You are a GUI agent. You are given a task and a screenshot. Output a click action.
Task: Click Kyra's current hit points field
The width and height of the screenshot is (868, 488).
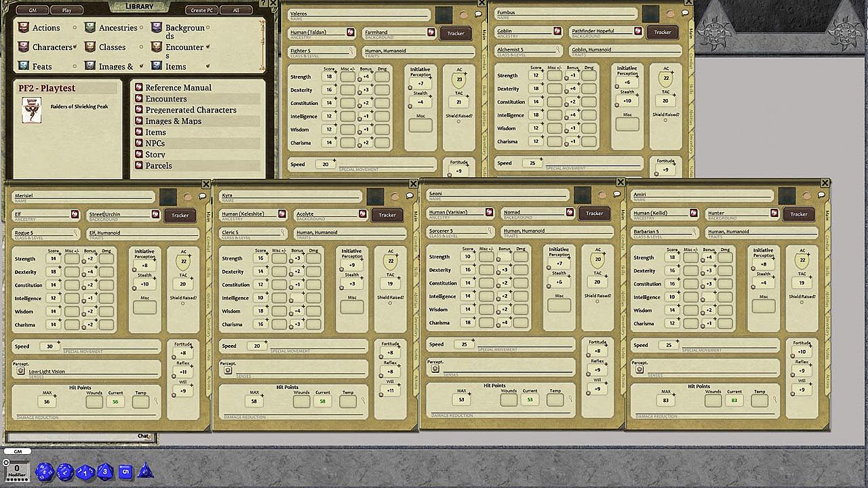(323, 401)
